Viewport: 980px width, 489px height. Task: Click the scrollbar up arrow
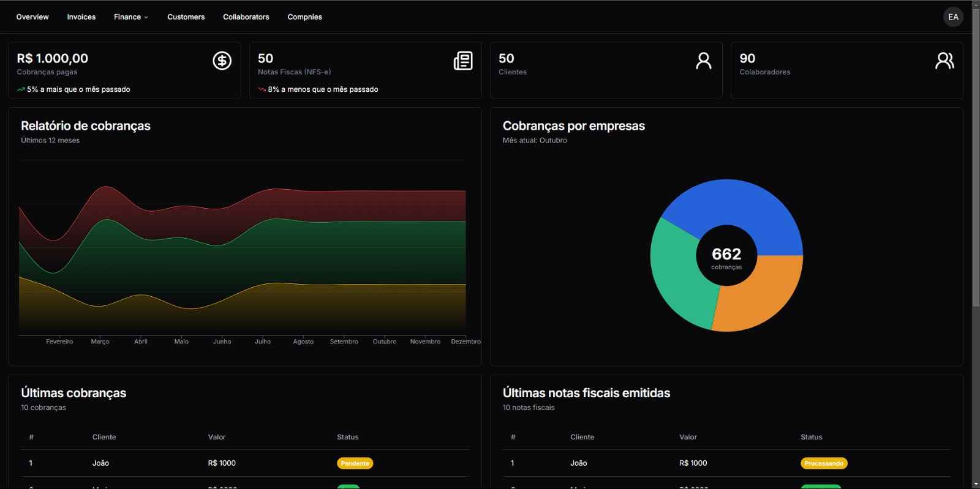coord(976,4)
